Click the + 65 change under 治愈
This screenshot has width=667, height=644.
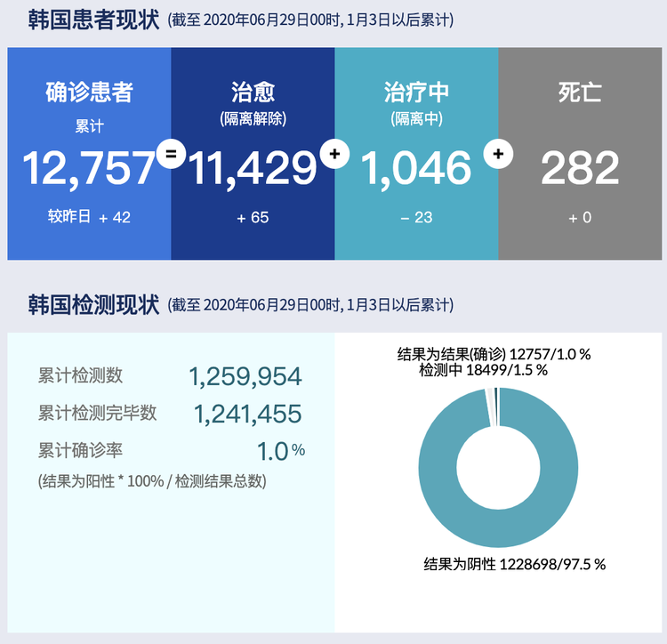pos(253,217)
